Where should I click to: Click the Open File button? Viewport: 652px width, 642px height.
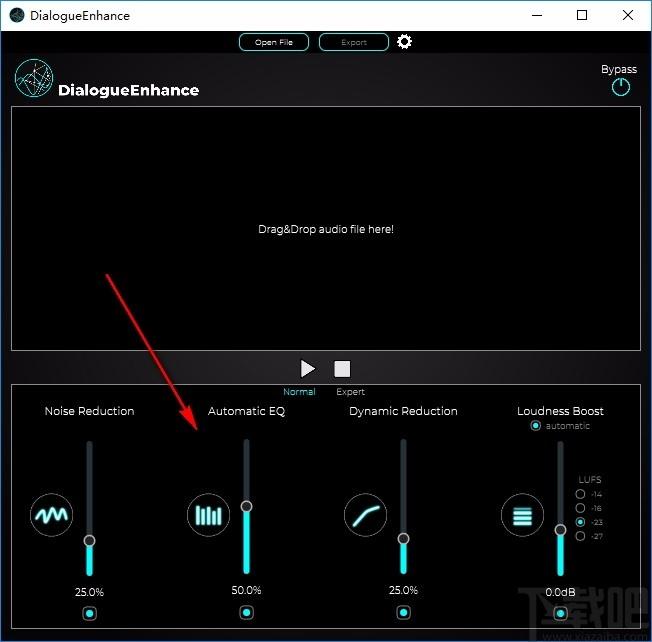tap(274, 42)
